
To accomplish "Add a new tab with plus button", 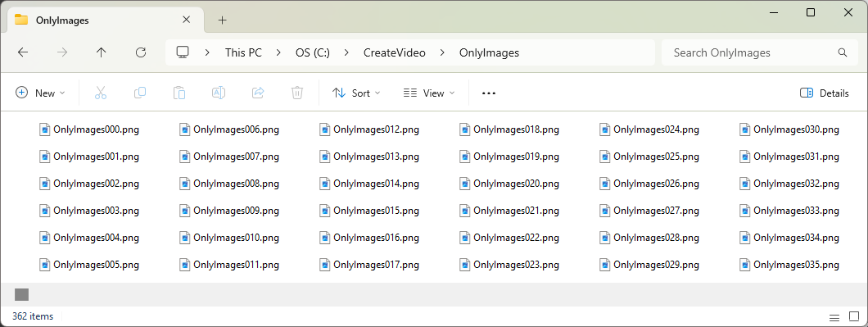I will click(223, 20).
